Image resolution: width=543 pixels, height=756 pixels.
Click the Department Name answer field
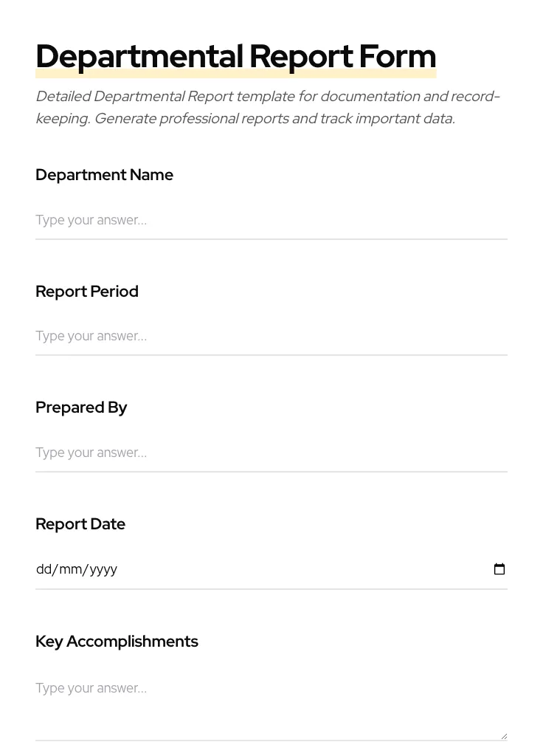[x=221, y=220]
